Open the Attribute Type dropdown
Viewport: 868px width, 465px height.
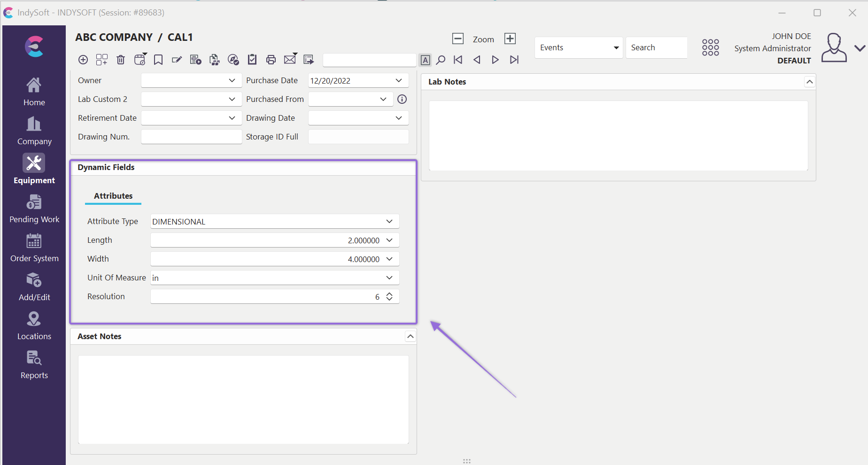[389, 221]
